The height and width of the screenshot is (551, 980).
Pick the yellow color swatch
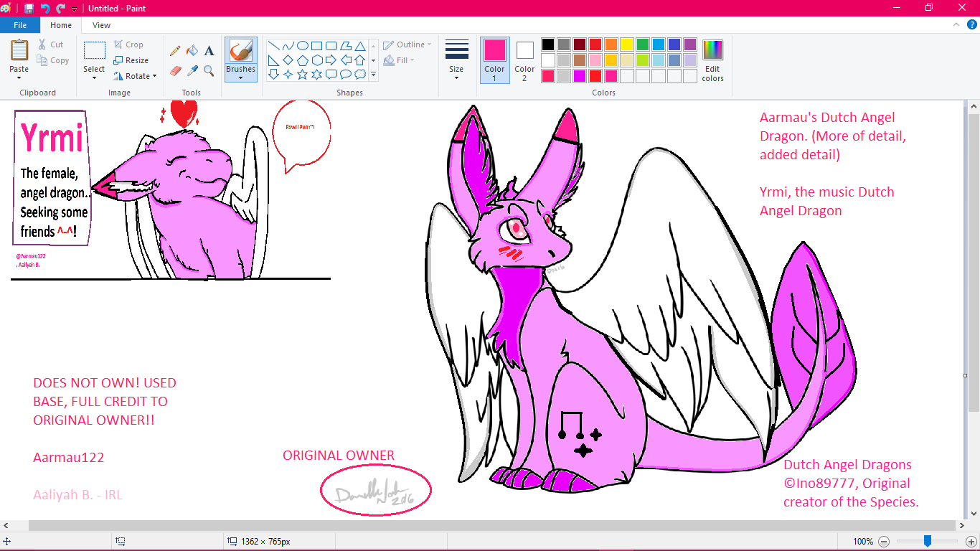(x=627, y=44)
